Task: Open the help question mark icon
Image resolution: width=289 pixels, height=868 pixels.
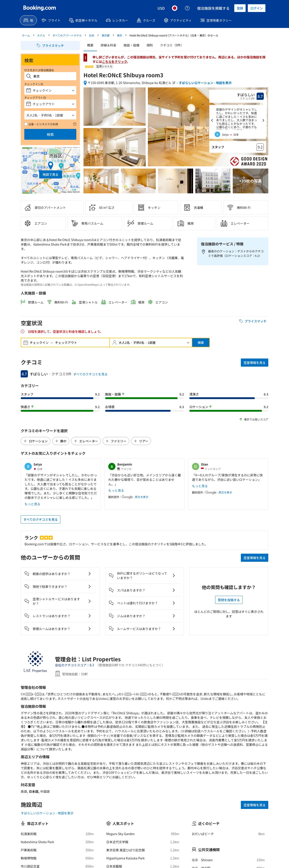Action: click(187, 8)
